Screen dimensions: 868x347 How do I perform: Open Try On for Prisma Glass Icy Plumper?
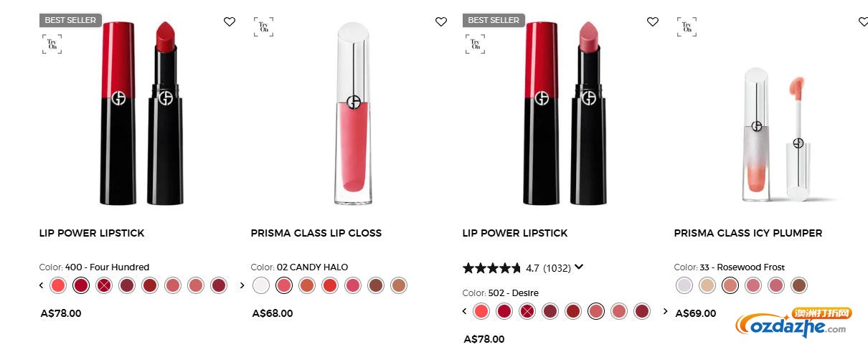[x=687, y=27]
